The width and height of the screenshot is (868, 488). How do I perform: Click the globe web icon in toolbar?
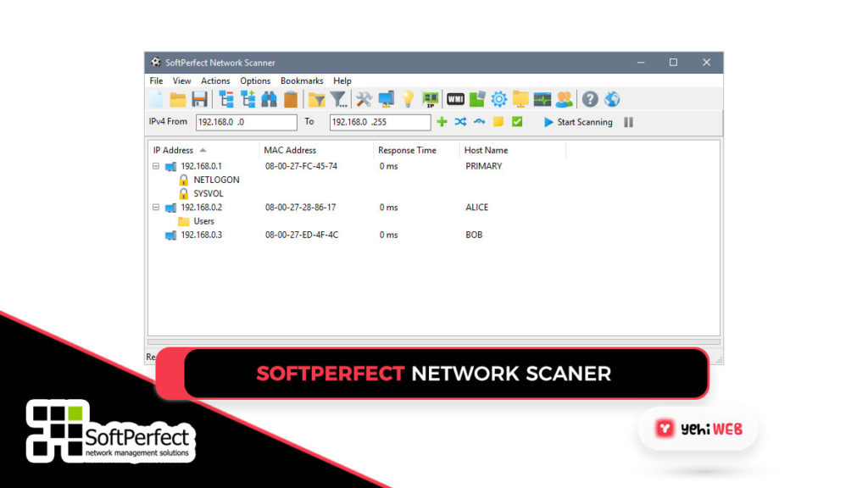[612, 99]
